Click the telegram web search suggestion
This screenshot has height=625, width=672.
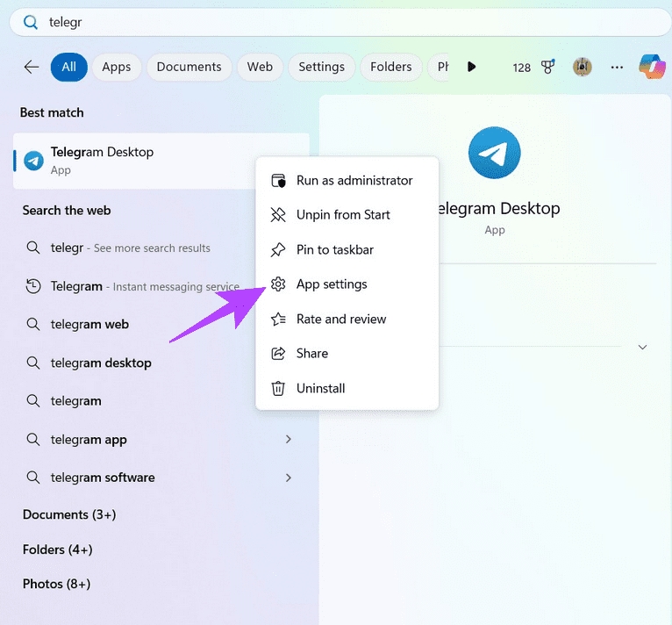click(x=89, y=324)
